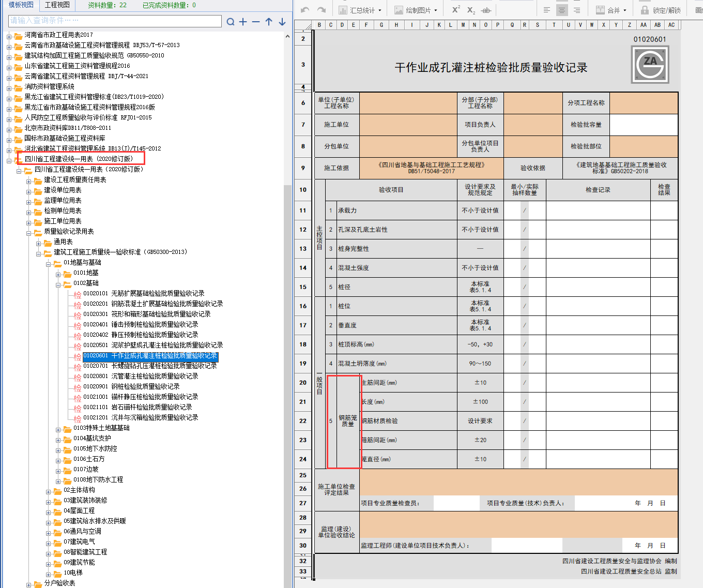Select column header B

(319, 25)
